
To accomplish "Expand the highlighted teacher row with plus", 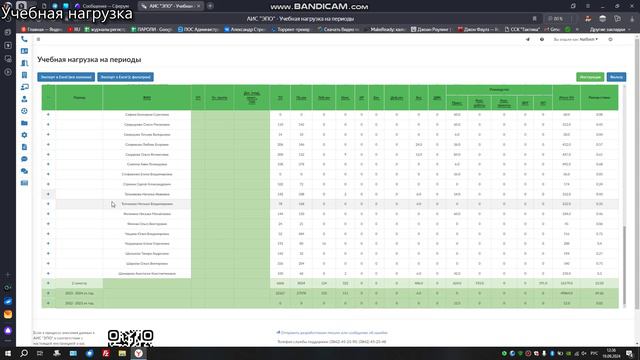I will [x=48, y=204].
